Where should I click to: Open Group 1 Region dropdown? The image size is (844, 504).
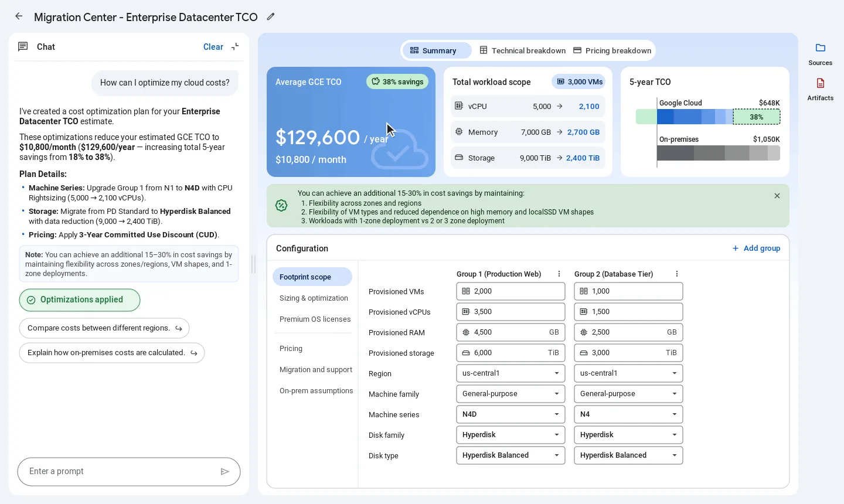[511, 373]
